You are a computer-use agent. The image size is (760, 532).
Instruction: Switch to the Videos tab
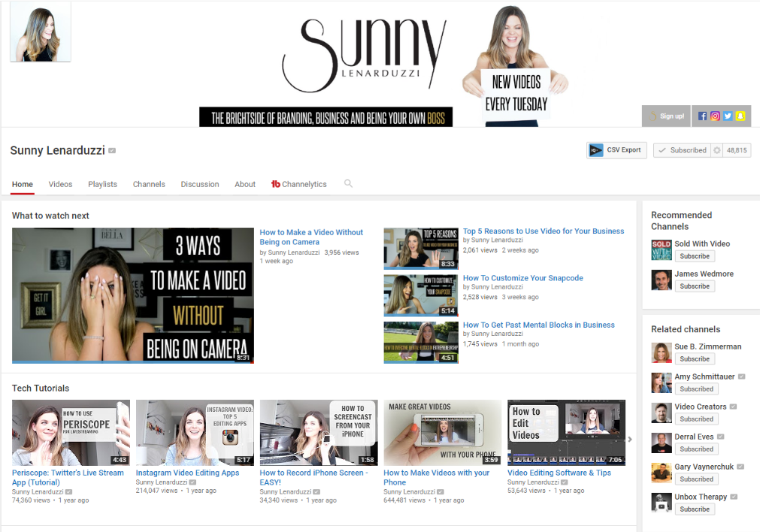(60, 184)
